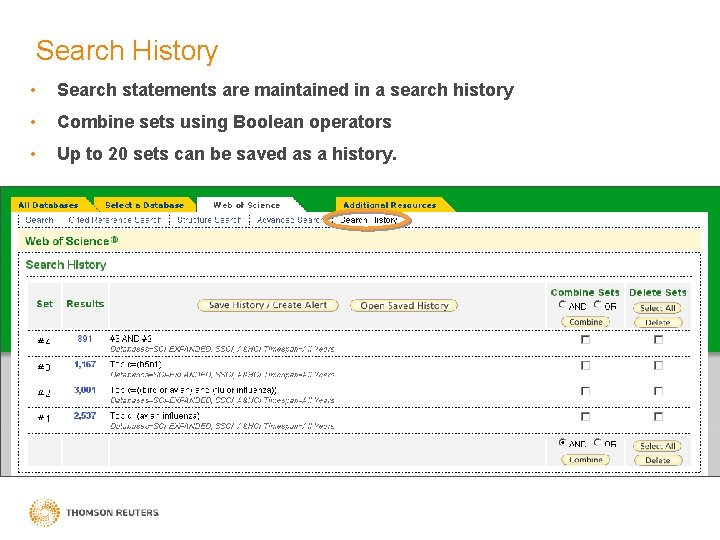Open the 3,001 results link
The width and height of the screenshot is (720, 540).
point(85,390)
